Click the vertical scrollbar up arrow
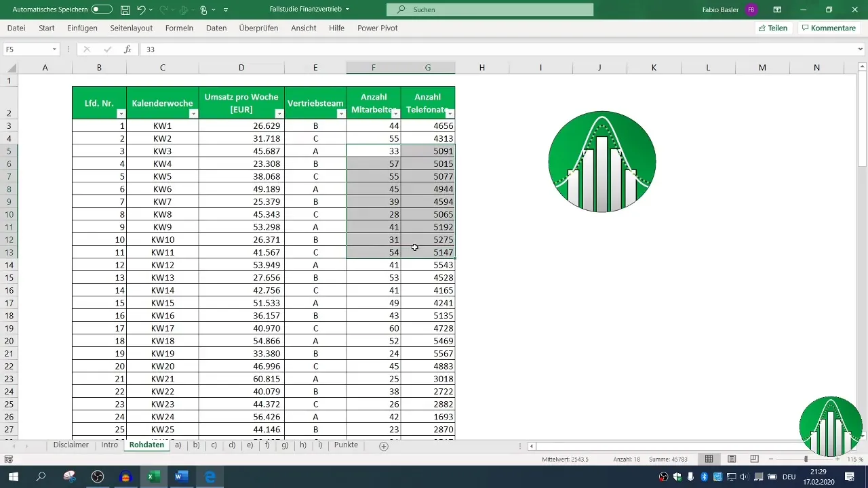This screenshot has width=868, height=488. (863, 66)
